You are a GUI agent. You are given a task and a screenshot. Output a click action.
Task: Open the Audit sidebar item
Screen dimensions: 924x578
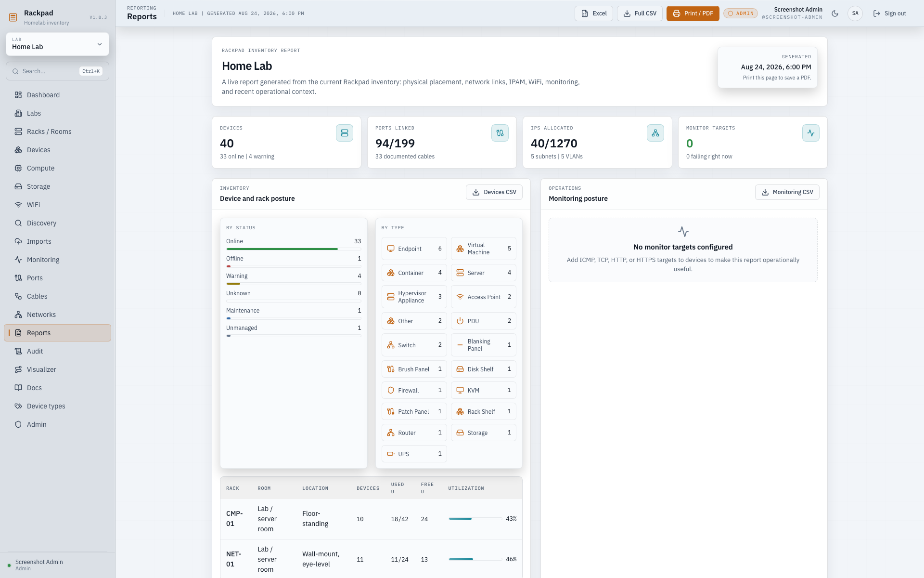pos(57,351)
